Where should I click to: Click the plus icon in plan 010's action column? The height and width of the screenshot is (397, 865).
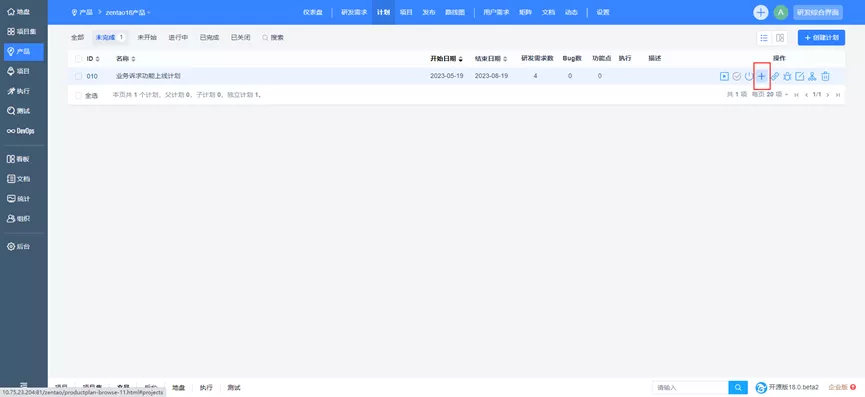pyautogui.click(x=761, y=76)
